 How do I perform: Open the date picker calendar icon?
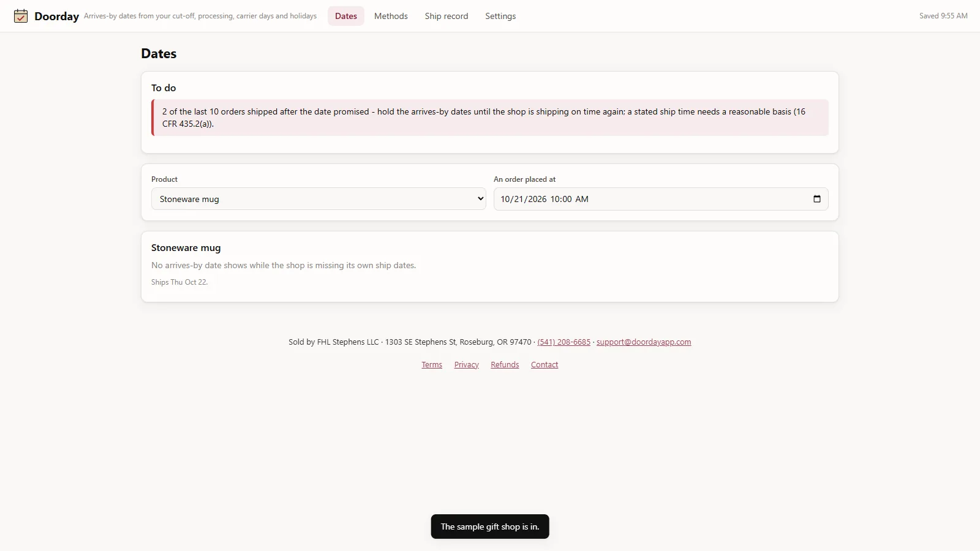pos(816,199)
